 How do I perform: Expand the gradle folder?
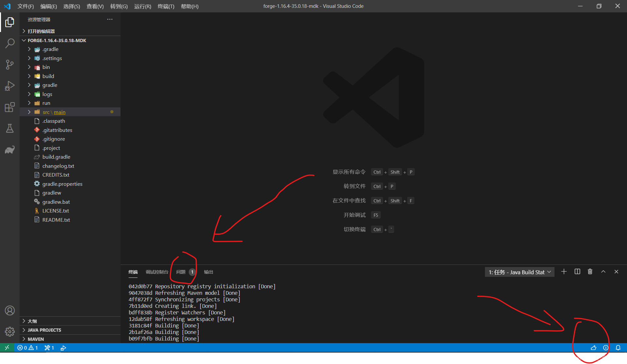coord(70,85)
